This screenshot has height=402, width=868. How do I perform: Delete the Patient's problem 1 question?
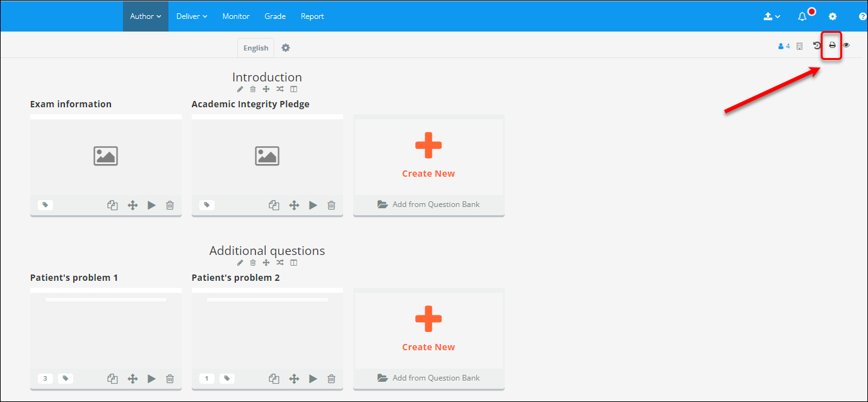pyautogui.click(x=170, y=379)
